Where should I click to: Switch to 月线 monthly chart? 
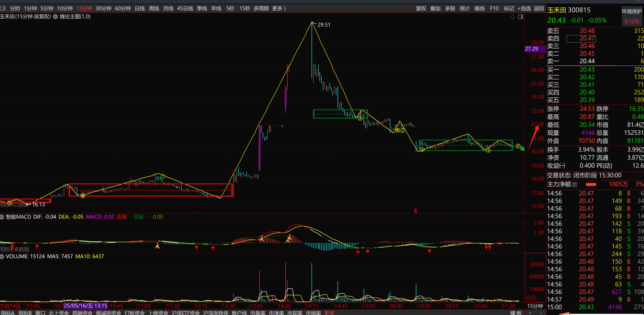[x=168, y=8]
